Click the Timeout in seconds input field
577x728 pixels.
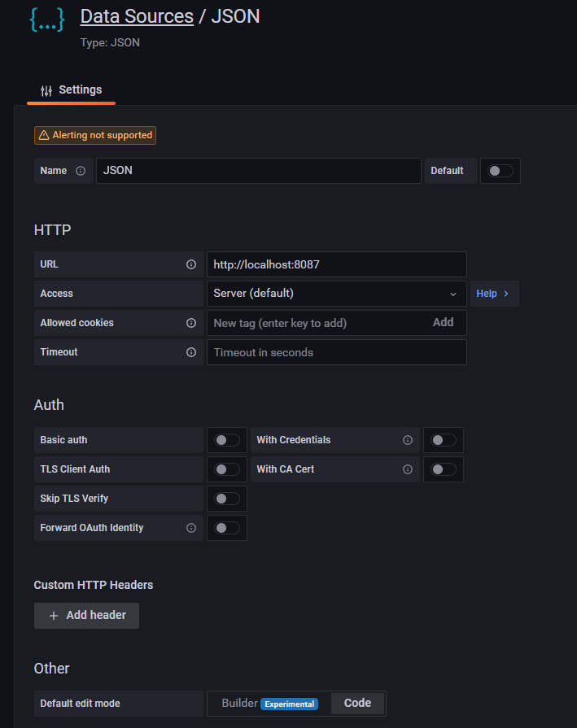point(336,352)
